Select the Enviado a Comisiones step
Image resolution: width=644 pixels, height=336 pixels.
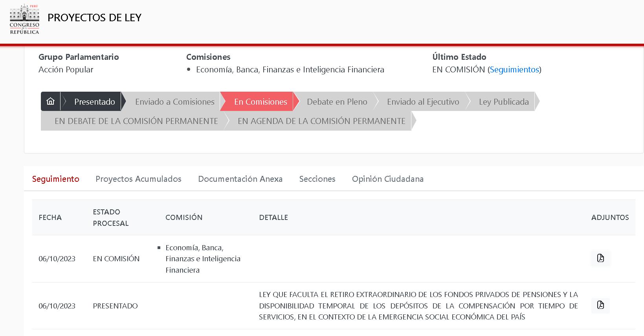(174, 102)
